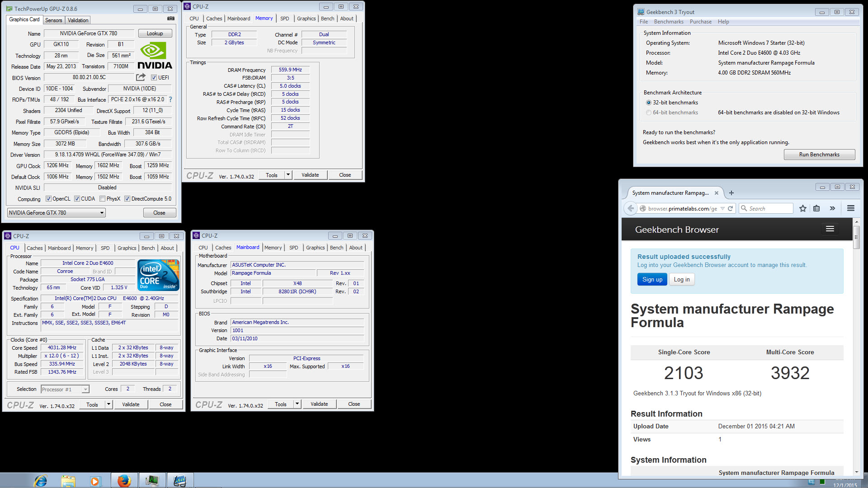The height and width of the screenshot is (488, 868).
Task: Click Firefox back arrow button
Action: pos(631,208)
